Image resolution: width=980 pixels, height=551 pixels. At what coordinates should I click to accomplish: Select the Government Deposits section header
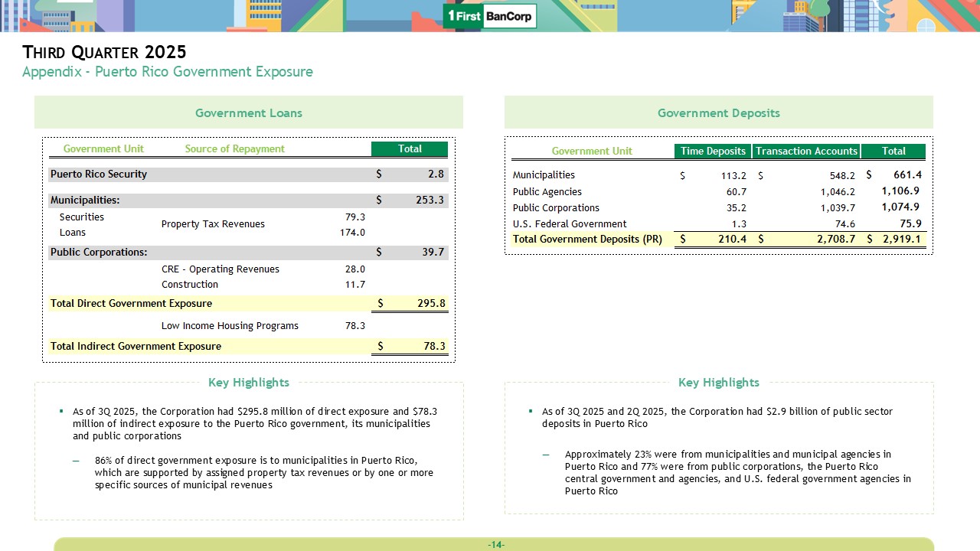click(718, 112)
